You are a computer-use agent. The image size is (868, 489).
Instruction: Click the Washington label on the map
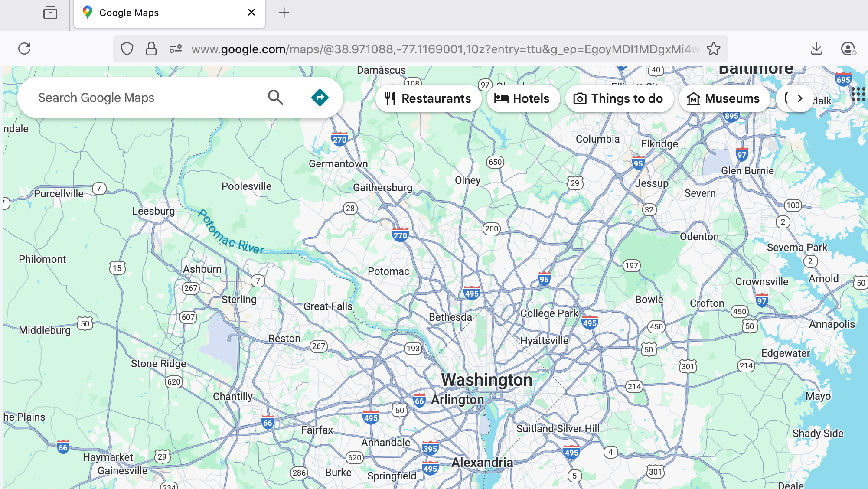pyautogui.click(x=486, y=380)
